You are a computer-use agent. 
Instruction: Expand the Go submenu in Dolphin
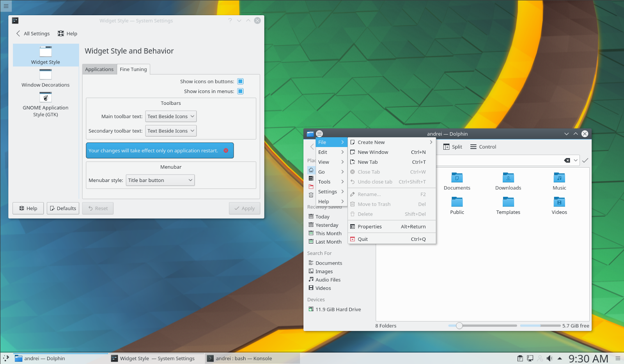coord(331,172)
